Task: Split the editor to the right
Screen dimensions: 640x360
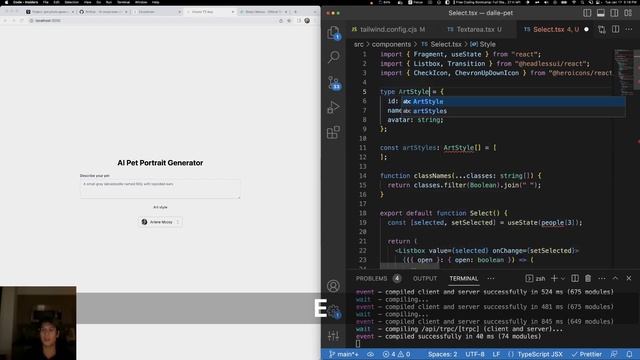Action: click(x=616, y=29)
